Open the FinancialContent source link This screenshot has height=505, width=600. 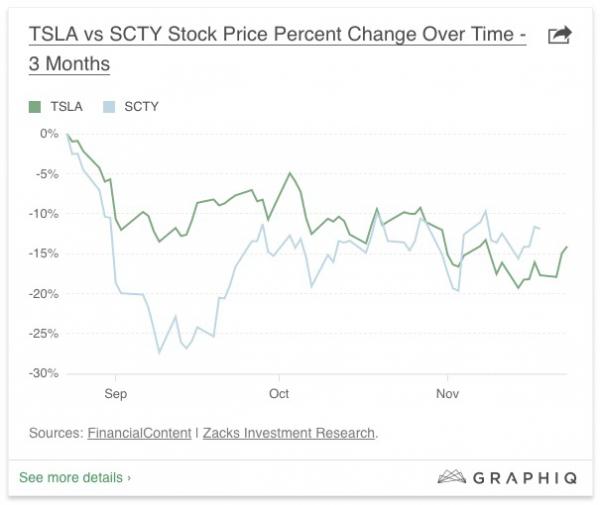pos(139,433)
